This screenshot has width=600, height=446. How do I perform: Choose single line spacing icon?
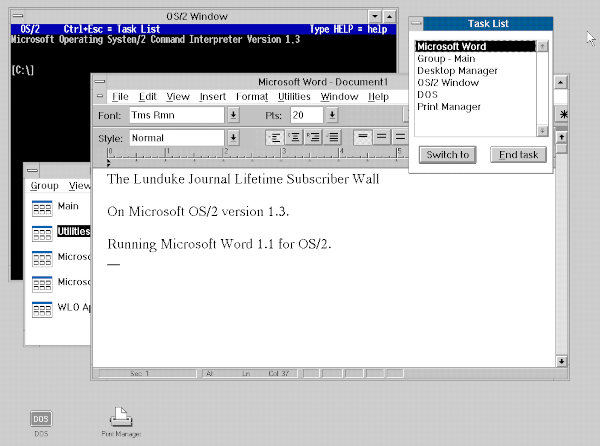362,137
